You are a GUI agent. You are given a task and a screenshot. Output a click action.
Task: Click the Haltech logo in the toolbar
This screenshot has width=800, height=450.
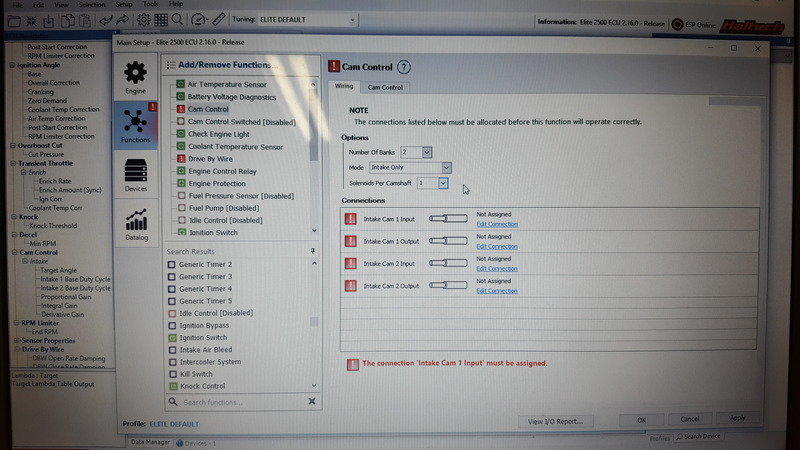coord(752,26)
